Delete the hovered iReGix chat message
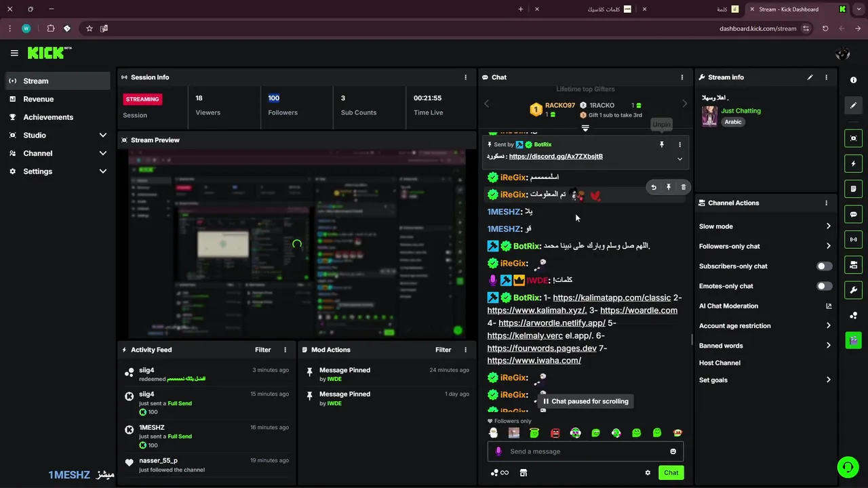This screenshot has width=868, height=488. 683,187
